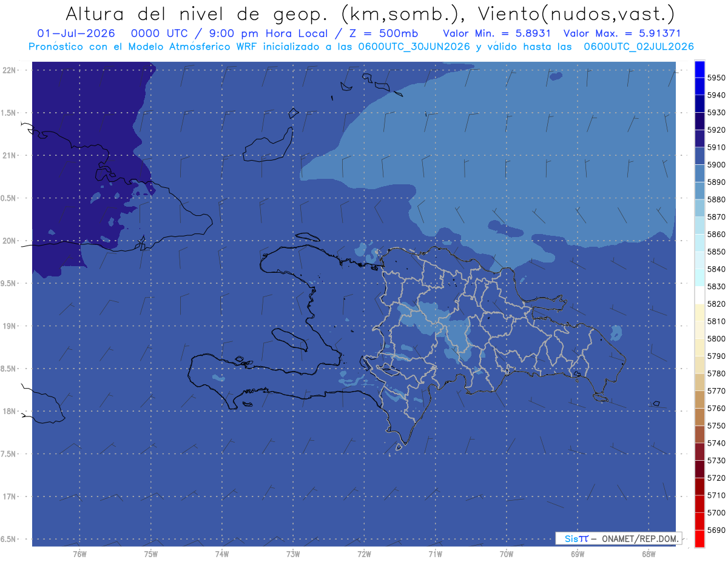728x562 pixels.
Task: Pick the colorbar swatch between 5760 and 5770
Action: point(699,400)
